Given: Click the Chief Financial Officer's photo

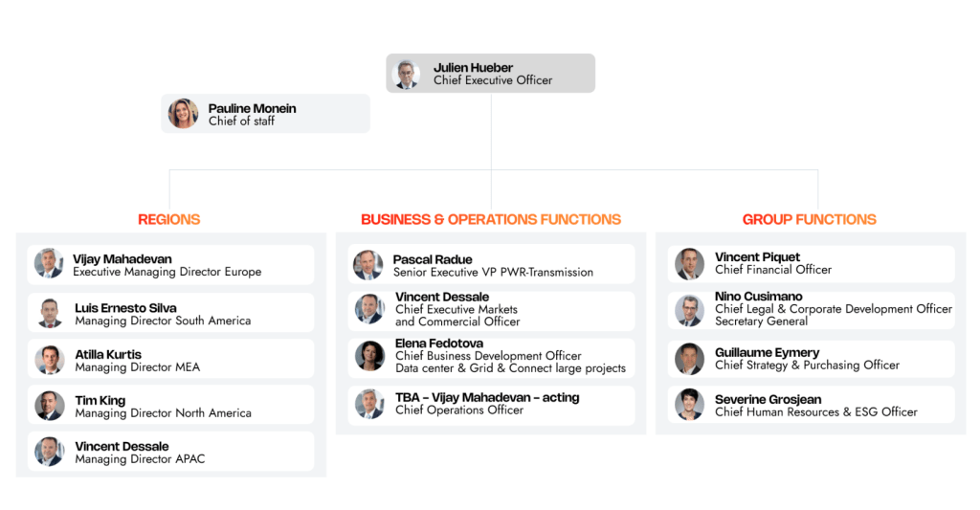Looking at the screenshot, I should [x=689, y=263].
